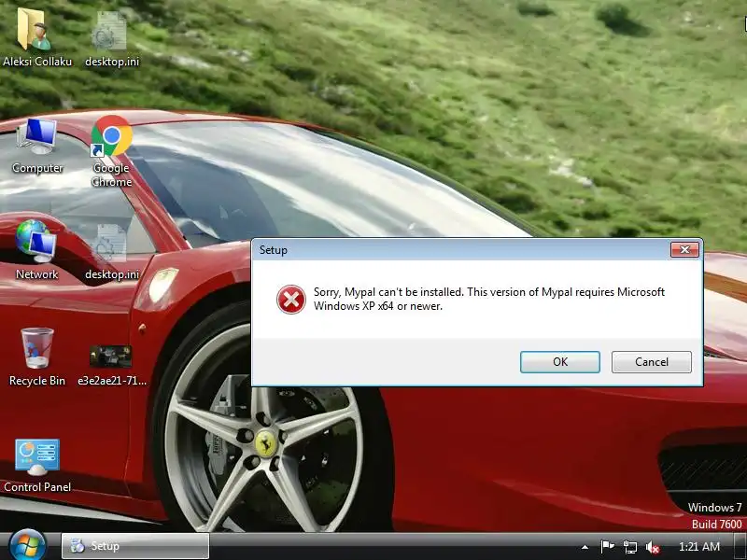This screenshot has width=747, height=560.
Task: Open the Computer desktop icon
Action: 37,146
